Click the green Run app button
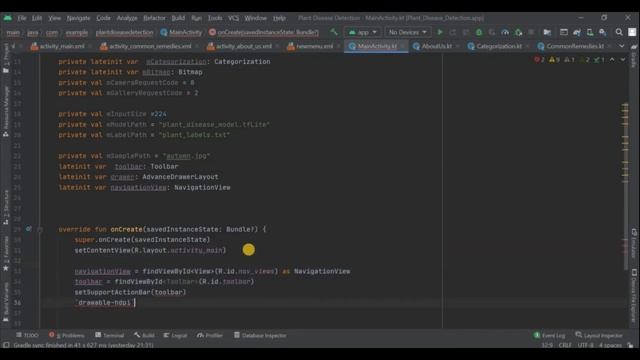The image size is (640, 360). coord(440,32)
